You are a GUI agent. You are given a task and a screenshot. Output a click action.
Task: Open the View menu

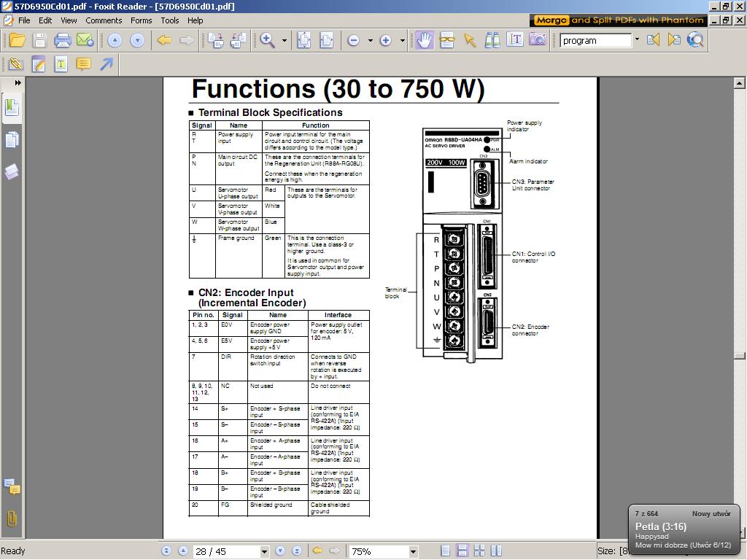coord(69,20)
